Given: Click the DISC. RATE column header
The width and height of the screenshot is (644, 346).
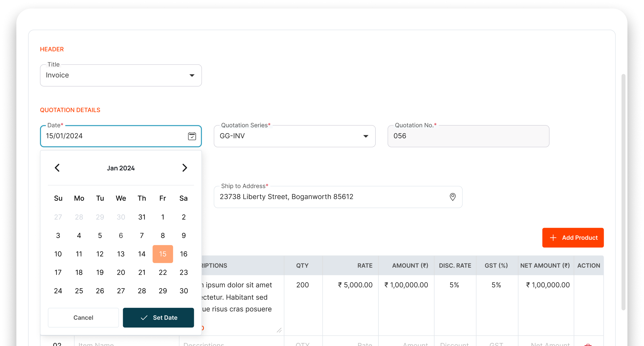Looking at the screenshot, I should [455, 266].
